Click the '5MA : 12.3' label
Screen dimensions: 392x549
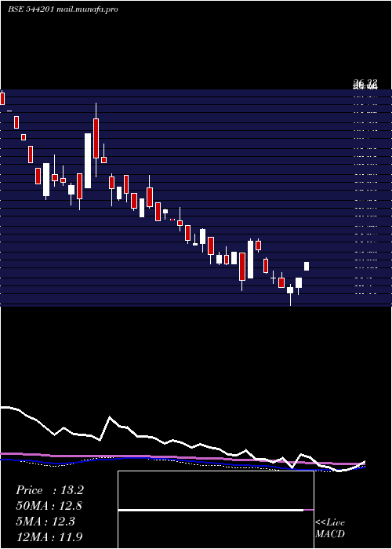point(45,522)
